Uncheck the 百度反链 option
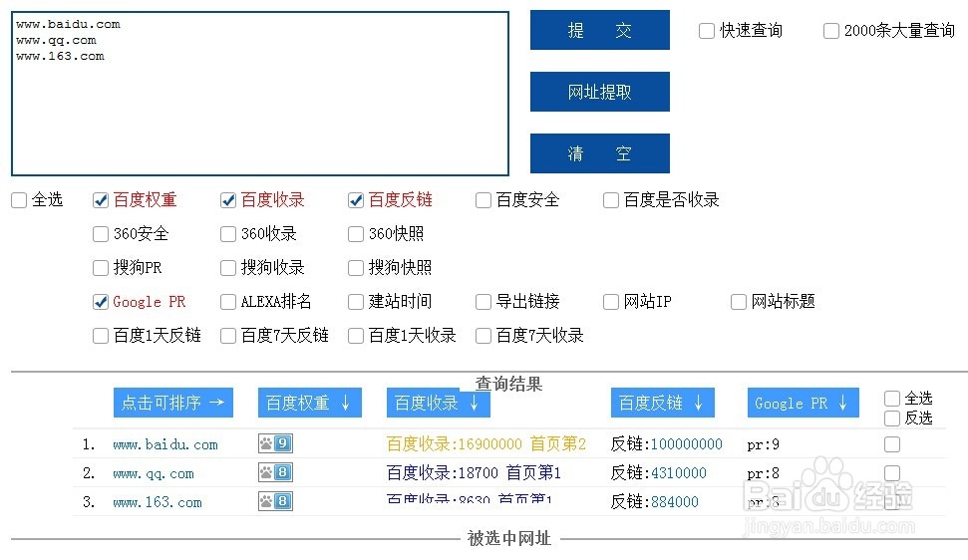Viewport: 968px width, 560px height. [356, 200]
